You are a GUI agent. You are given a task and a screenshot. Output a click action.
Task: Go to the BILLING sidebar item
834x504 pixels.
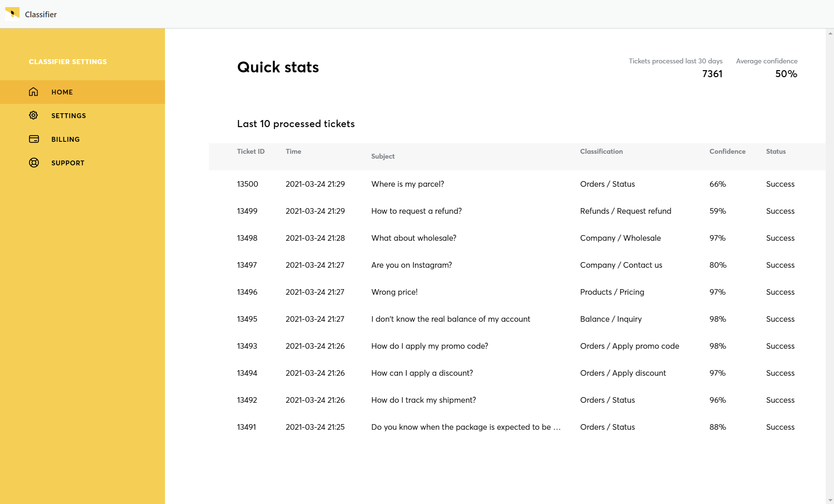pyautogui.click(x=82, y=139)
